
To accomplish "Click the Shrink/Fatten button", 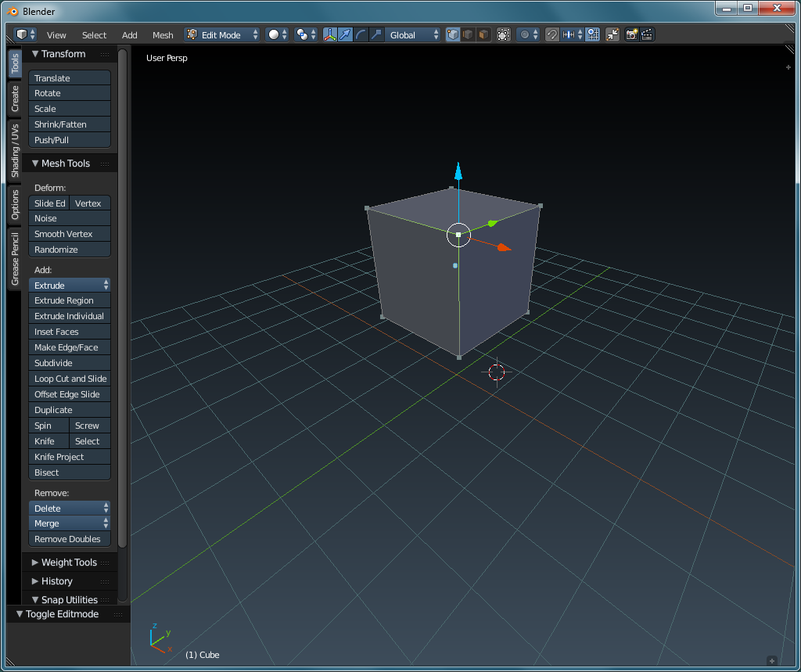I will pos(70,124).
